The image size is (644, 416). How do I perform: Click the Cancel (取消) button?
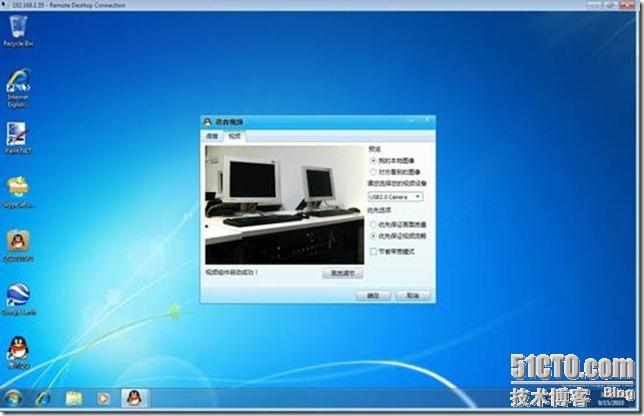pos(413,296)
